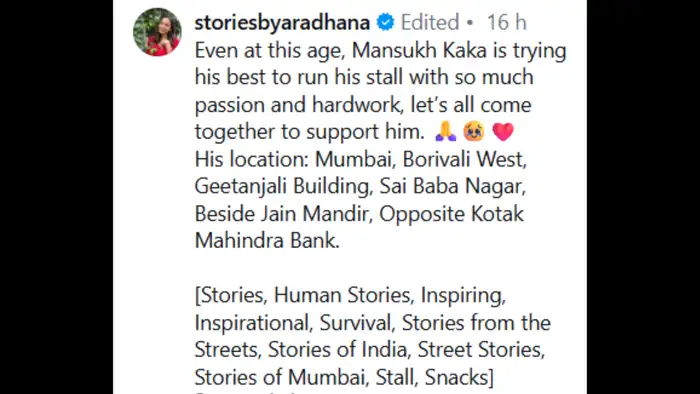
Task: Click the folded hands emoji
Action: coord(446,131)
